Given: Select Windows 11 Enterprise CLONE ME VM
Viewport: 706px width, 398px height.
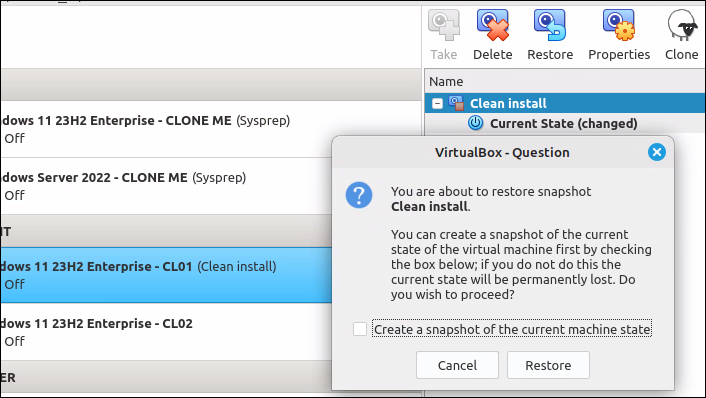Looking at the screenshot, I should (166, 129).
